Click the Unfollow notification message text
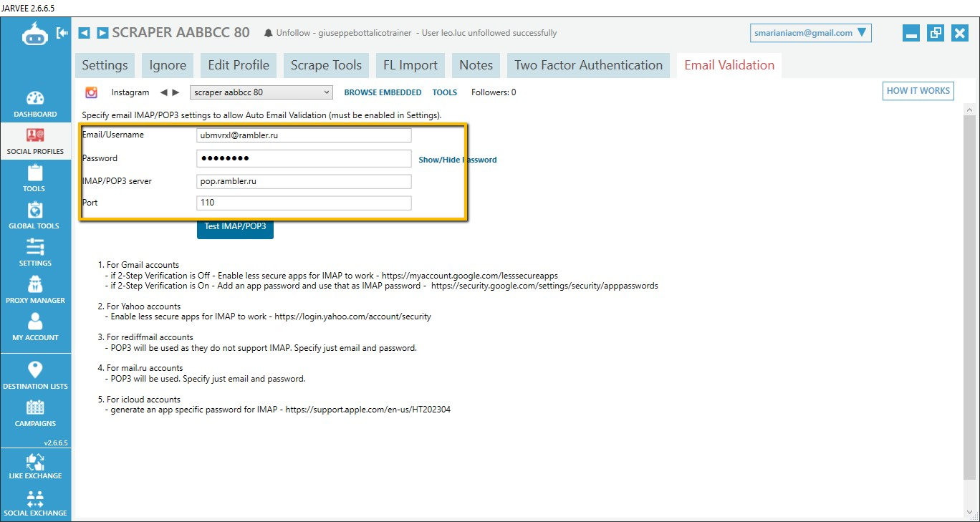 [x=416, y=33]
